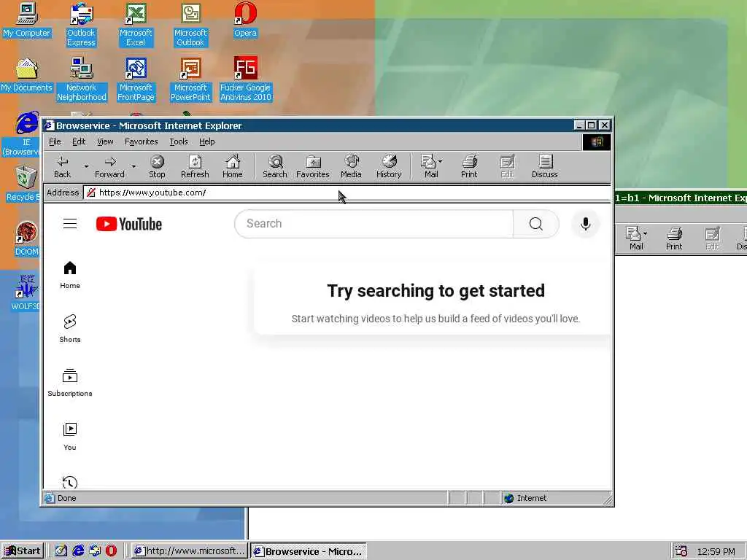Launch Opera from quick launch tray

tap(111, 551)
